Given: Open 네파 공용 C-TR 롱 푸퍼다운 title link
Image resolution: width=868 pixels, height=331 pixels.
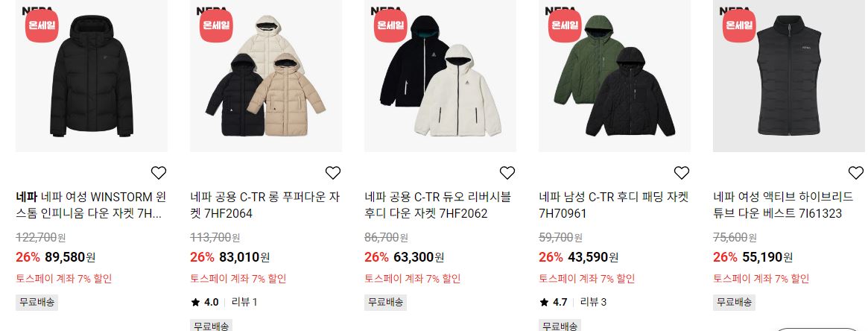Looking at the screenshot, I should coord(265,205).
